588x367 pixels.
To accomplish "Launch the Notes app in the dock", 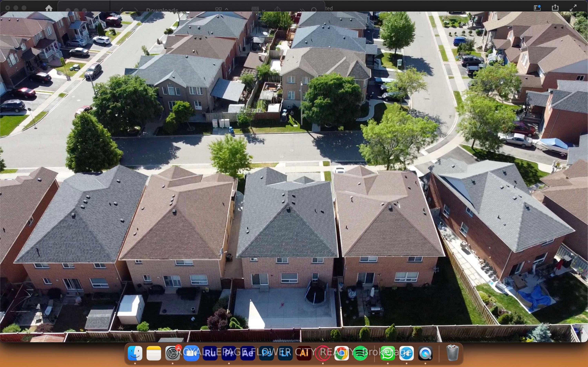I will pos(154,353).
